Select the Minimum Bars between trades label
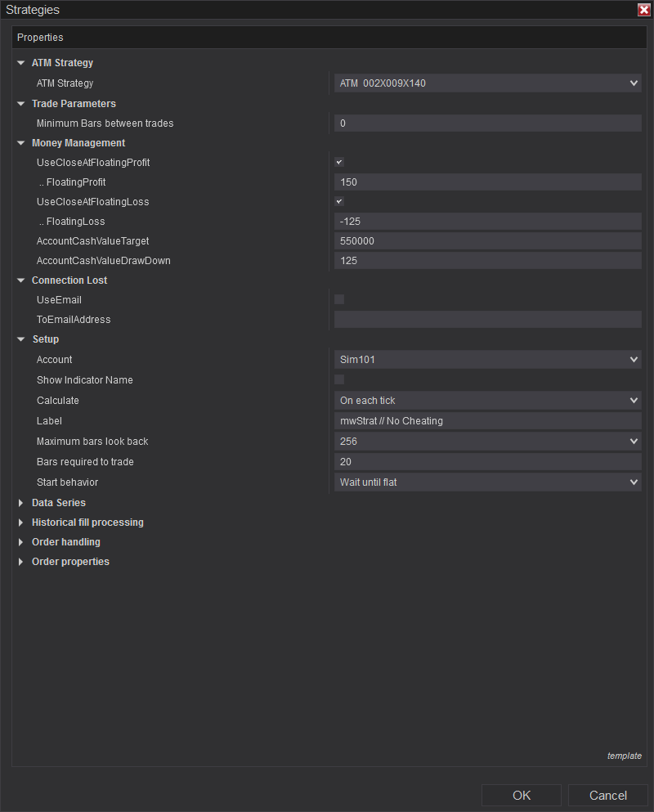 [x=105, y=123]
